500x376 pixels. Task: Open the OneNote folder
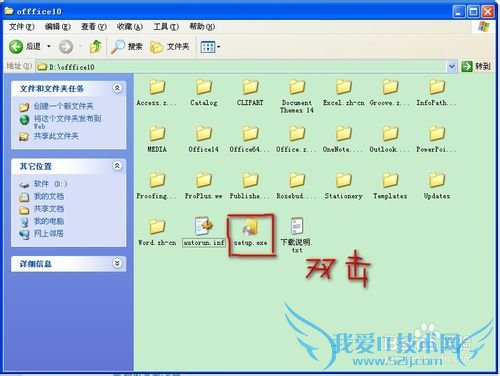tap(344, 140)
